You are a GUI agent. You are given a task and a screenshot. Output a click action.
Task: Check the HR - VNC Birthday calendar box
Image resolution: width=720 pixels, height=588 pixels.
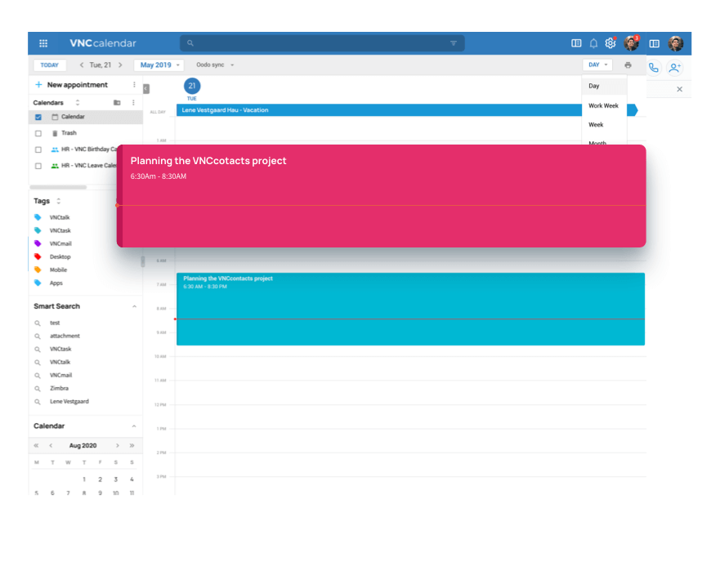tap(38, 149)
